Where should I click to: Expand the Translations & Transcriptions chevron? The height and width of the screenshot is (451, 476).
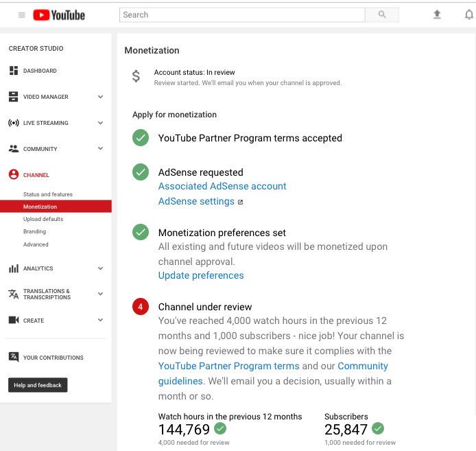click(101, 294)
